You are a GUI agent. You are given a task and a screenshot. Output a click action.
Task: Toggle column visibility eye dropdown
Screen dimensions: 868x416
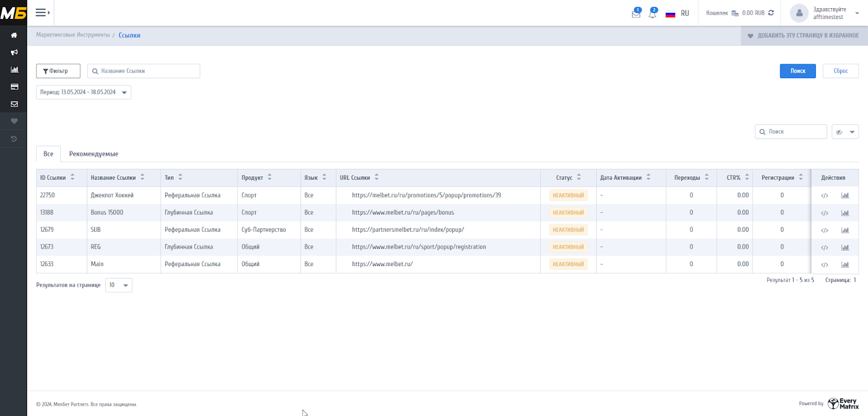pos(845,132)
